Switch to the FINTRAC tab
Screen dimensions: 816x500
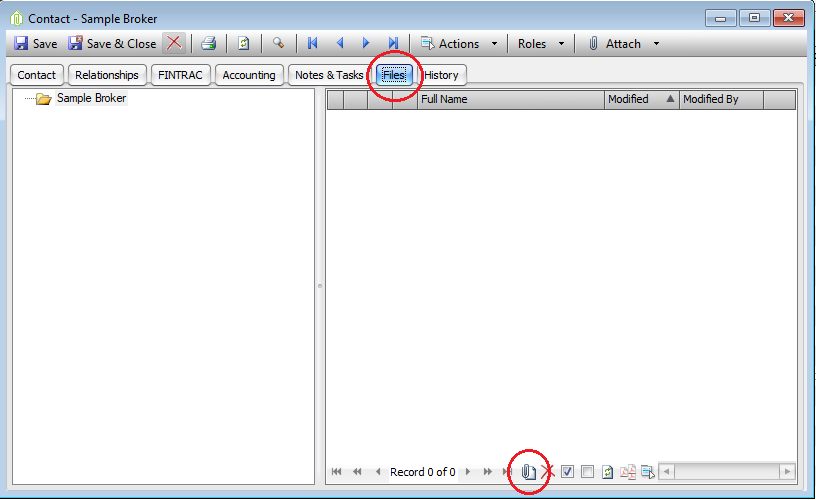click(x=180, y=75)
